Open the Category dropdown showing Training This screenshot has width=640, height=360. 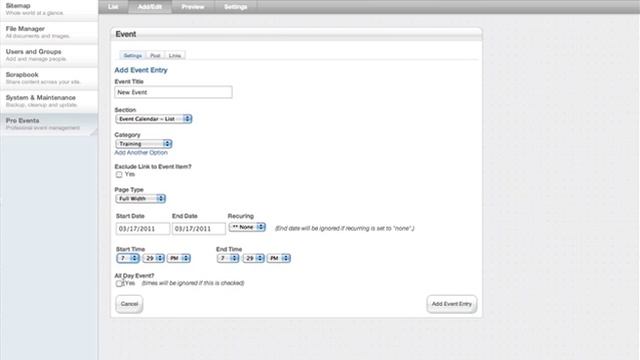tap(144, 144)
